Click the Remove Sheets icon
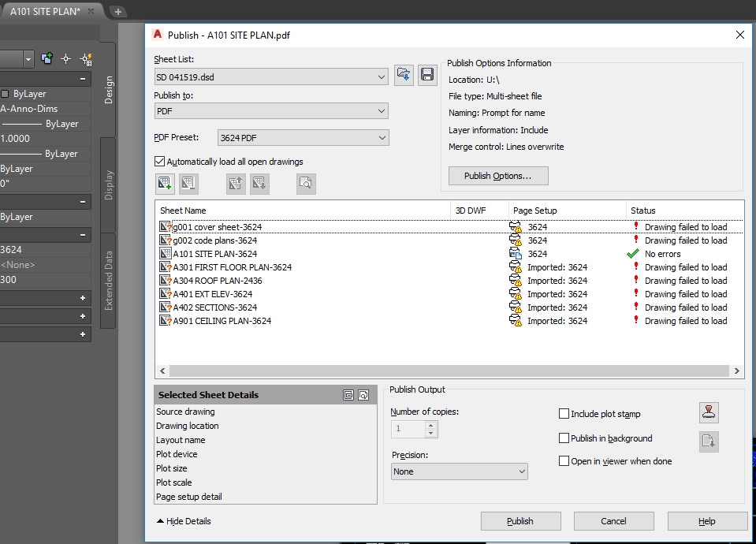The image size is (756, 544). pos(188,183)
